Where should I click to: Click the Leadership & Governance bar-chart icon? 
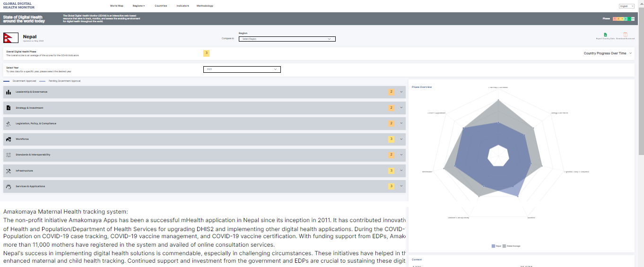tap(9, 92)
